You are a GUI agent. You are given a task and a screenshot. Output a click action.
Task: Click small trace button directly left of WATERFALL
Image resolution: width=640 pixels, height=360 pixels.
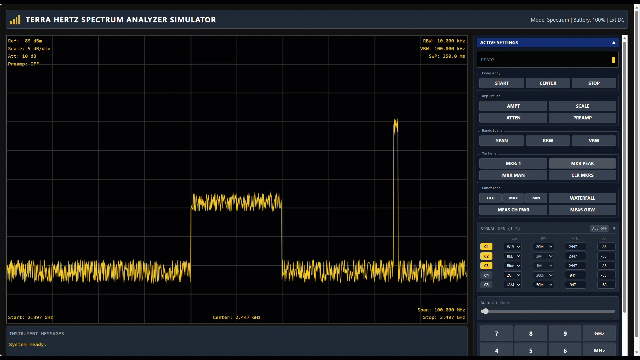click(536, 198)
